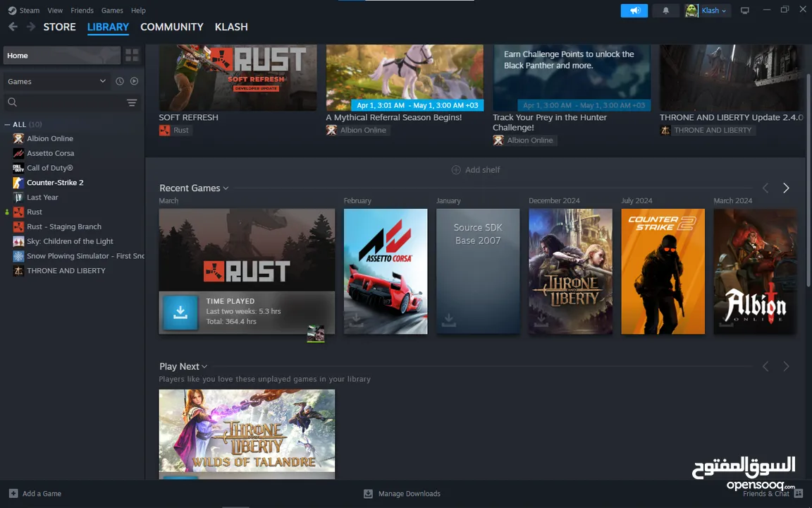Click the Counter-Strike 2 icon in the game list

click(x=18, y=183)
